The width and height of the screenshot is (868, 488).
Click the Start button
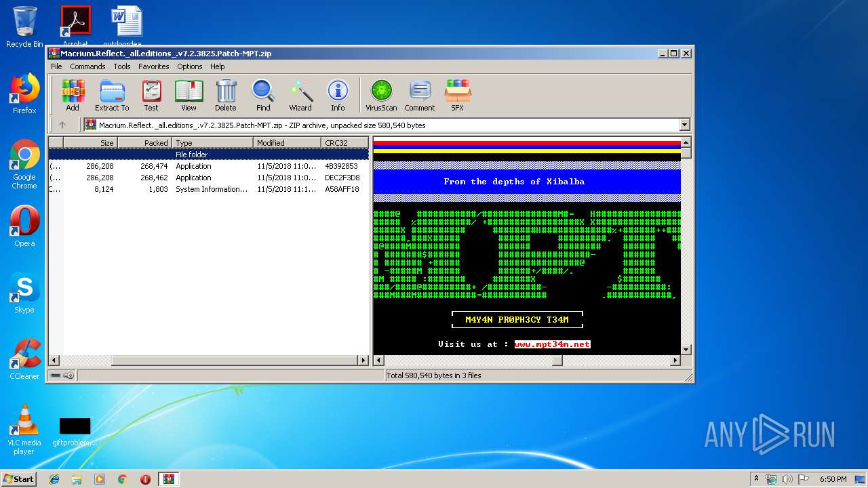coord(19,479)
